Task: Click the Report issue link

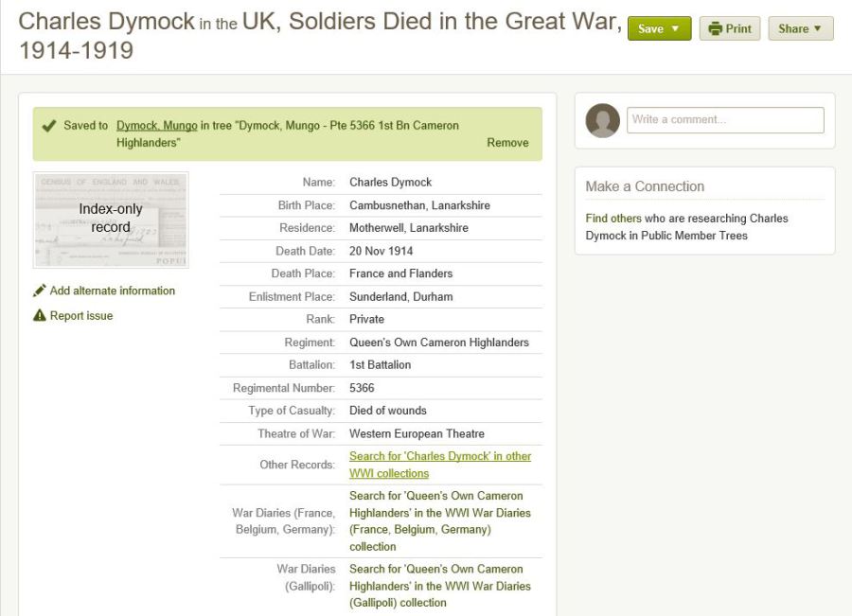Action: pyautogui.click(x=81, y=316)
